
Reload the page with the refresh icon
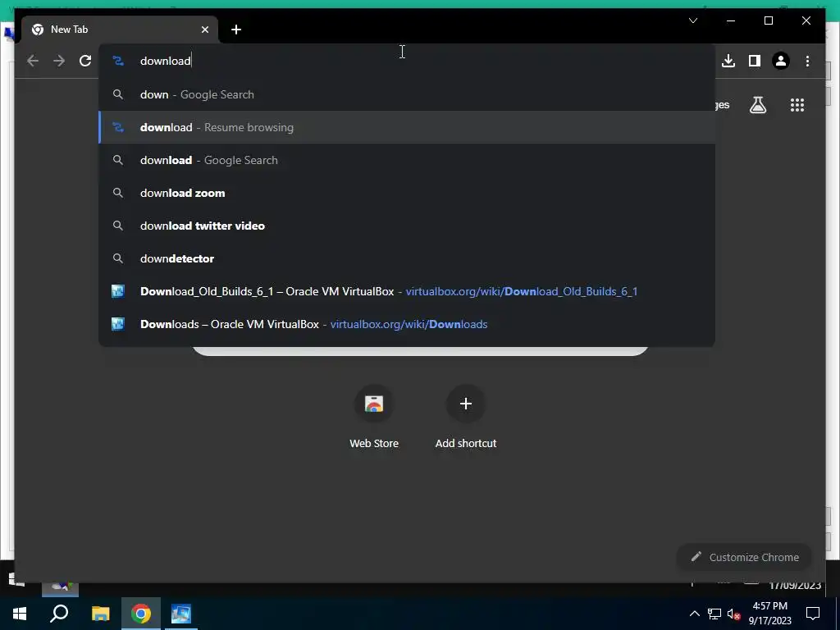point(85,61)
